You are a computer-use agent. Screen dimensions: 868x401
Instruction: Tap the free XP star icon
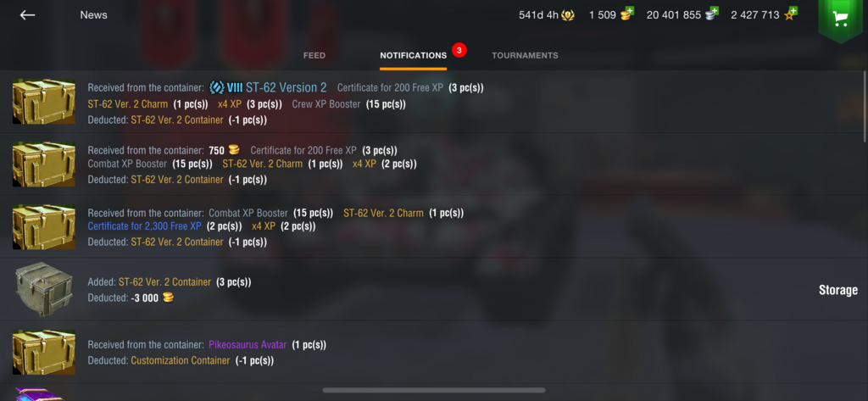pyautogui.click(x=790, y=14)
